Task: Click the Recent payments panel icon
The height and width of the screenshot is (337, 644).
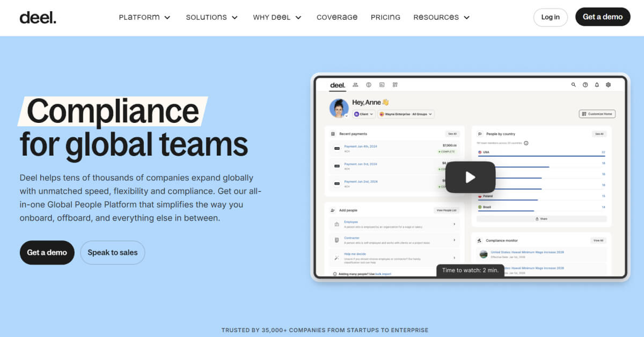Action: coord(333,134)
